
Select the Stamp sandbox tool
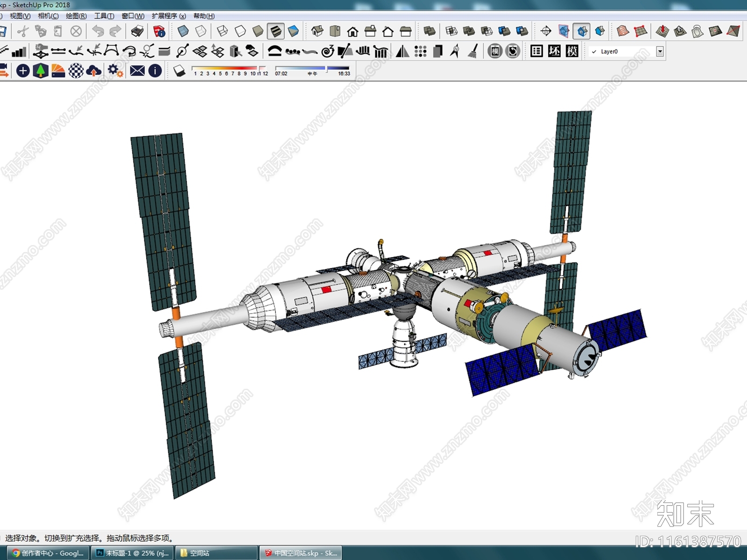[680, 32]
